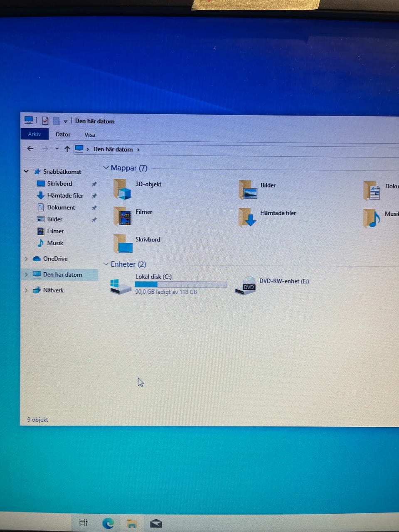Screen dimensions: 399x532
Task: Collapse the Mappar (7) group
Action: [106, 168]
